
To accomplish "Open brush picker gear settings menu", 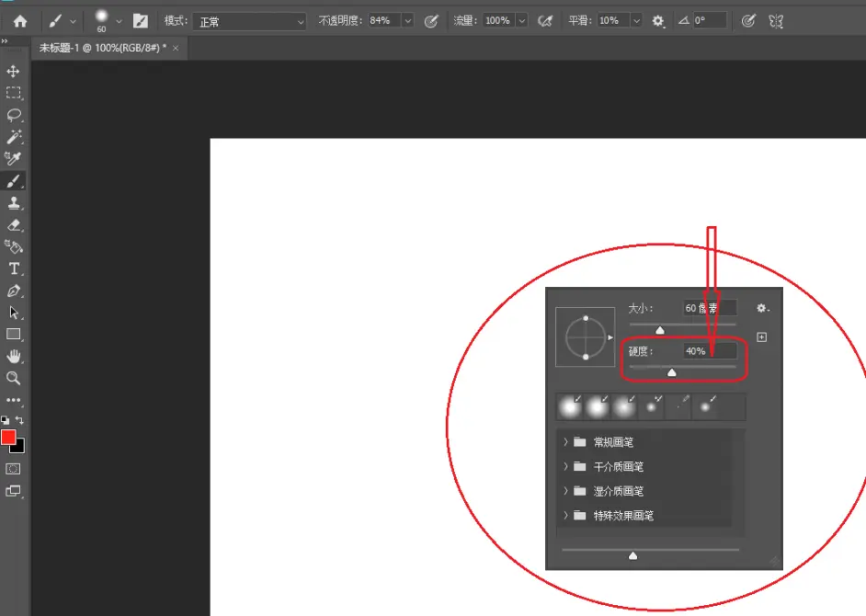I will (762, 308).
